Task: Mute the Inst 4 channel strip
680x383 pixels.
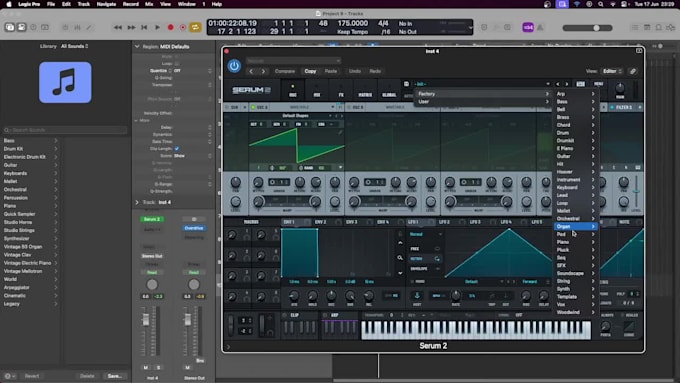Action: (x=145, y=367)
